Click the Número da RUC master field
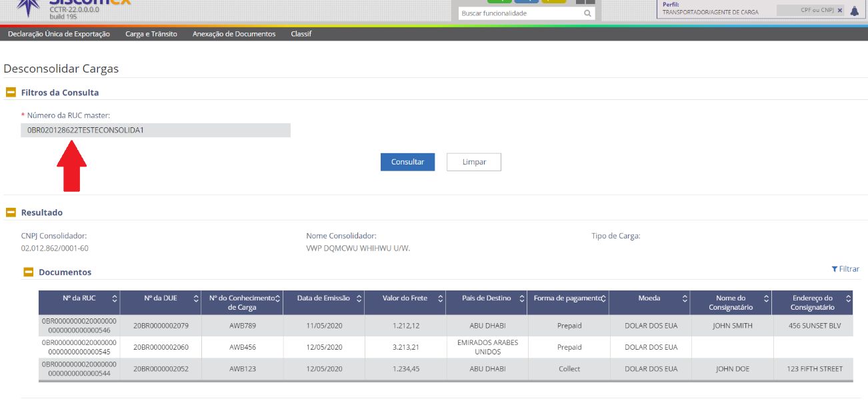Image resolution: width=868 pixels, height=403 pixels. (155, 130)
